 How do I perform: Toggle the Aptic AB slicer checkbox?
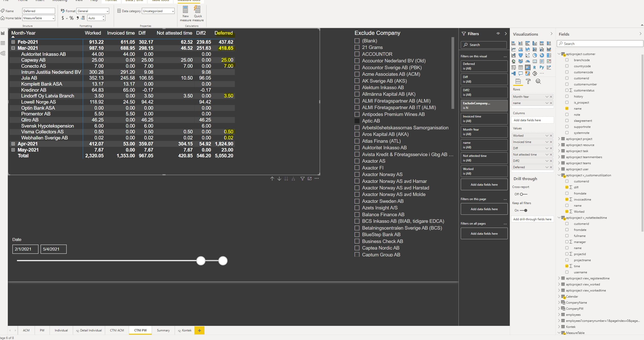tap(357, 121)
